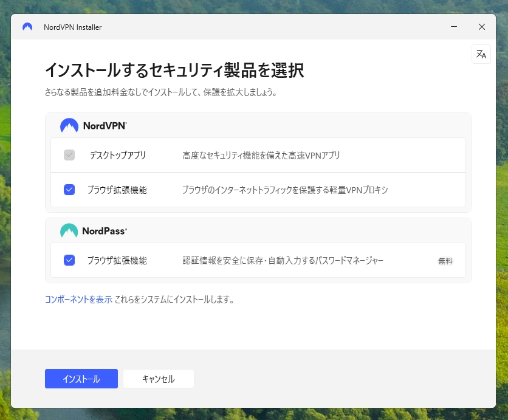Click これらをシステムにインストールします text
Viewport: 508px width, 420px height.
tap(174, 299)
